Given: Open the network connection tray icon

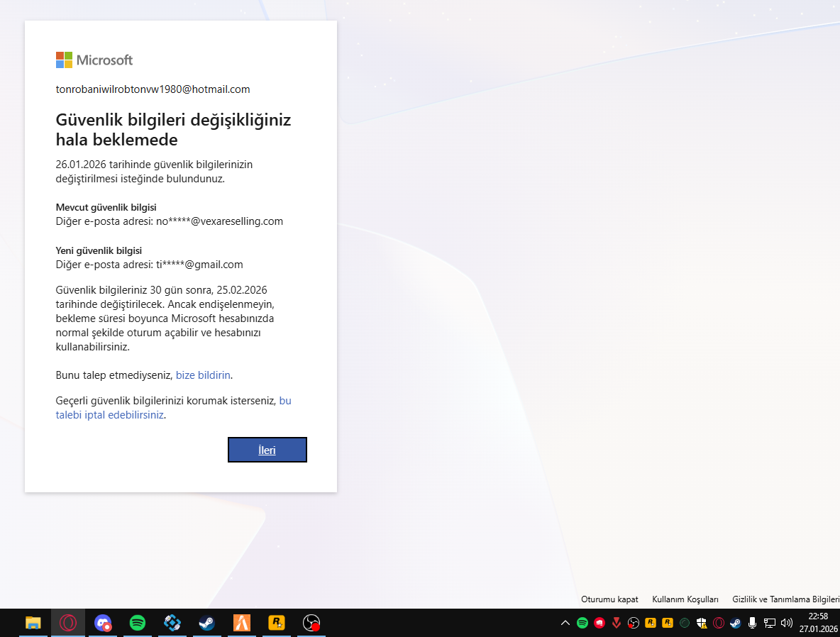Looking at the screenshot, I should (769, 623).
